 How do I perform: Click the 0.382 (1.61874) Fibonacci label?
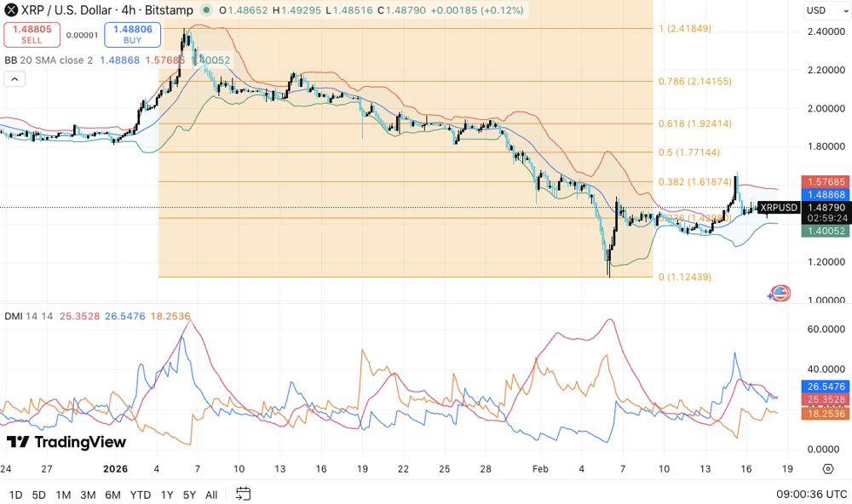[x=695, y=182]
